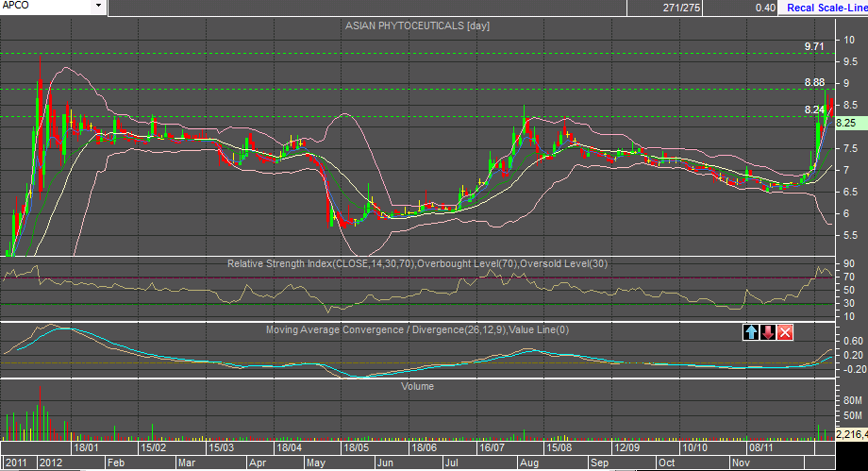This screenshot has height=471, width=868.
Task: Click the 6.5 price axis label
Action: 850,192
